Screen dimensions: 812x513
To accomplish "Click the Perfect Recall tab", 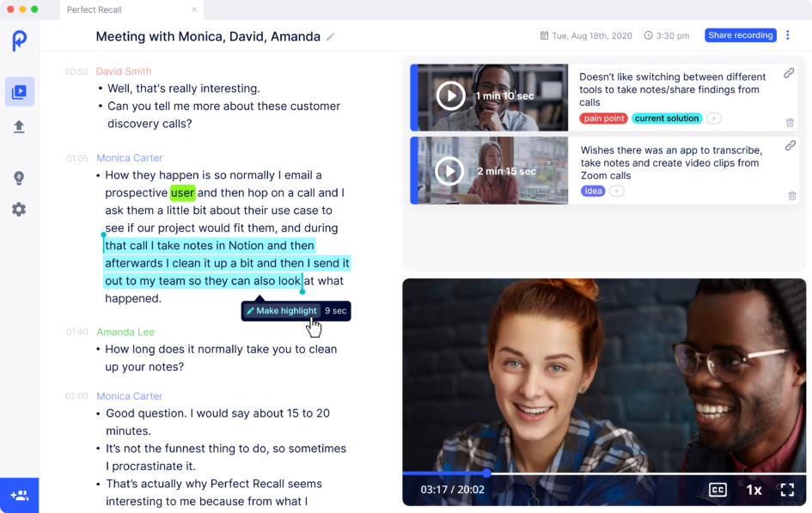I will pos(131,9).
